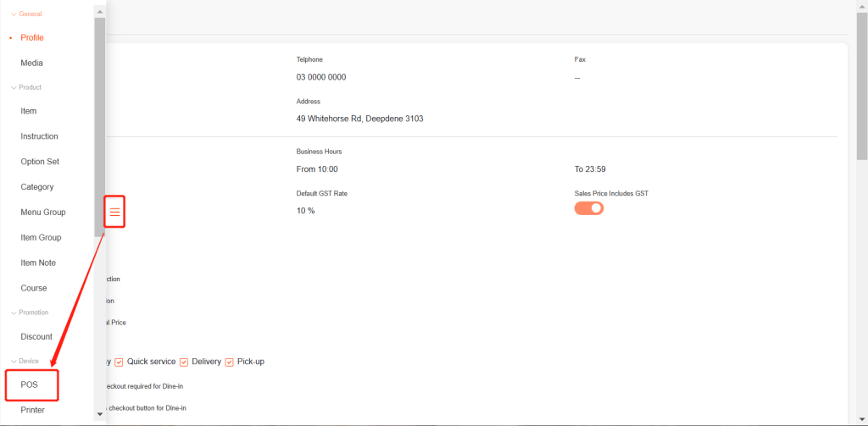The height and width of the screenshot is (426, 868).
Task: Collapse the Promotion section
Action: click(31, 313)
